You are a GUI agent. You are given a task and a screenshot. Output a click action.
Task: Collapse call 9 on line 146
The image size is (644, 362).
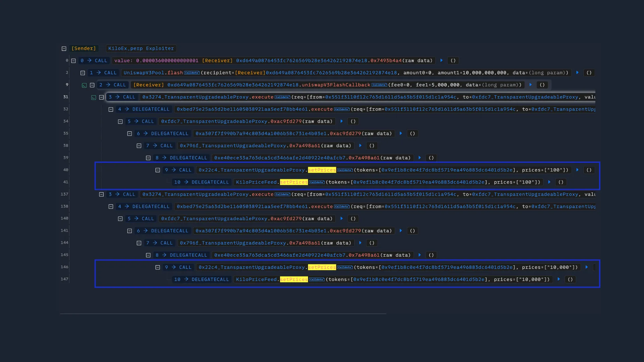158,267
